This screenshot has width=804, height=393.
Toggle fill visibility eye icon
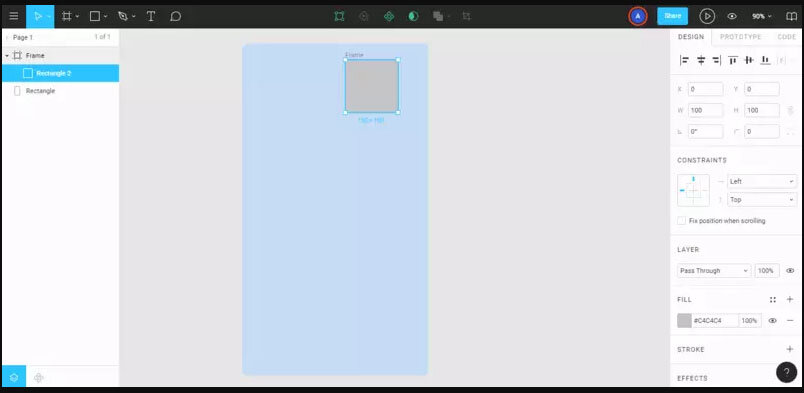(x=773, y=321)
